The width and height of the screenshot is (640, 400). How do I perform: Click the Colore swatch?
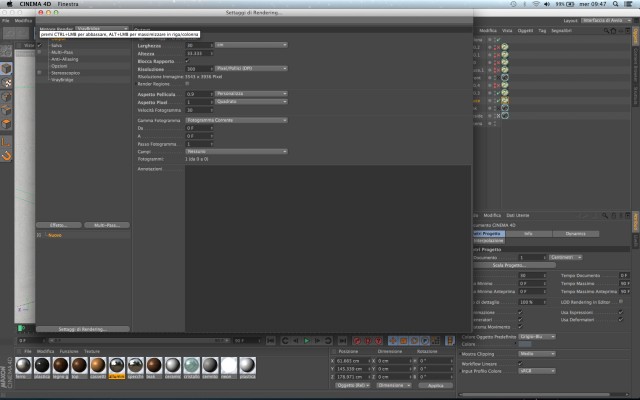pyautogui.click(x=524, y=344)
